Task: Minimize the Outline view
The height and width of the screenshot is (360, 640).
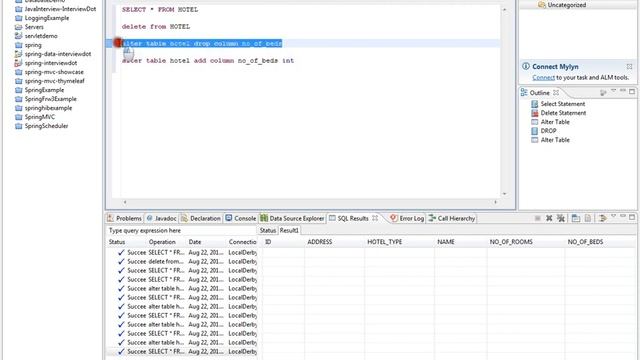Action: click(622, 91)
